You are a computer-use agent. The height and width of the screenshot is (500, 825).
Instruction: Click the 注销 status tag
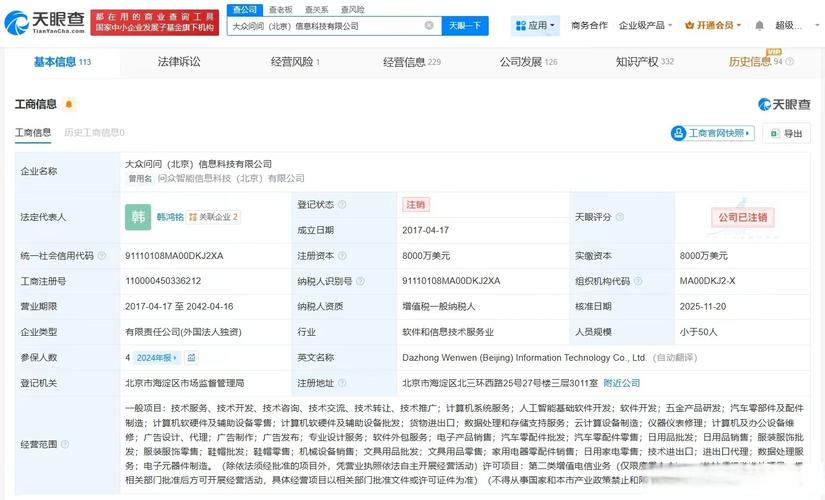[x=416, y=204]
